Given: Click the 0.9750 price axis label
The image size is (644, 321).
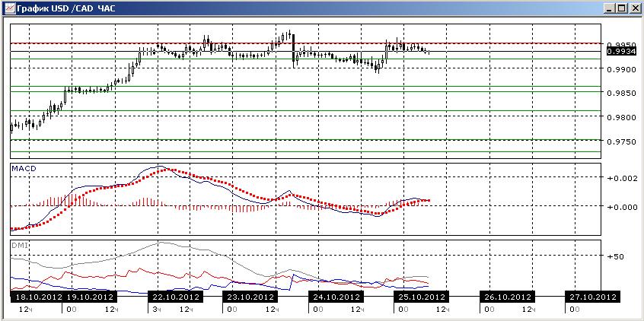Looking at the screenshot, I should tap(621, 141).
